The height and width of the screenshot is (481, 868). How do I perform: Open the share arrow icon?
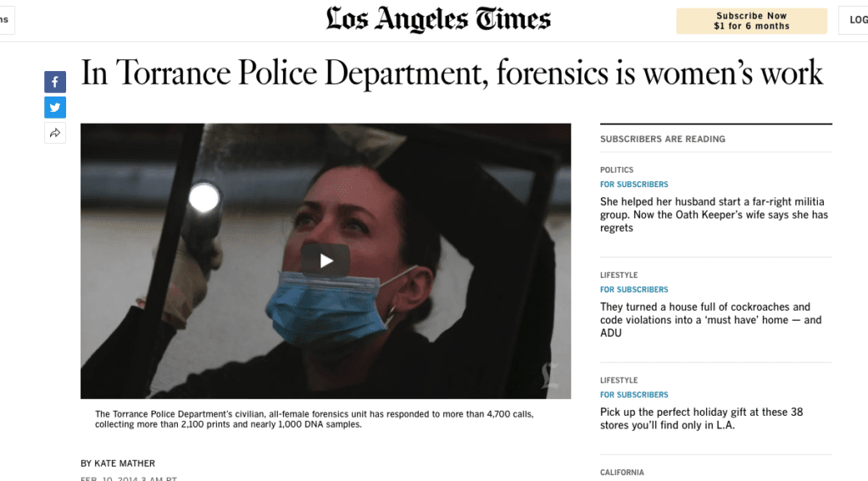pyautogui.click(x=55, y=133)
